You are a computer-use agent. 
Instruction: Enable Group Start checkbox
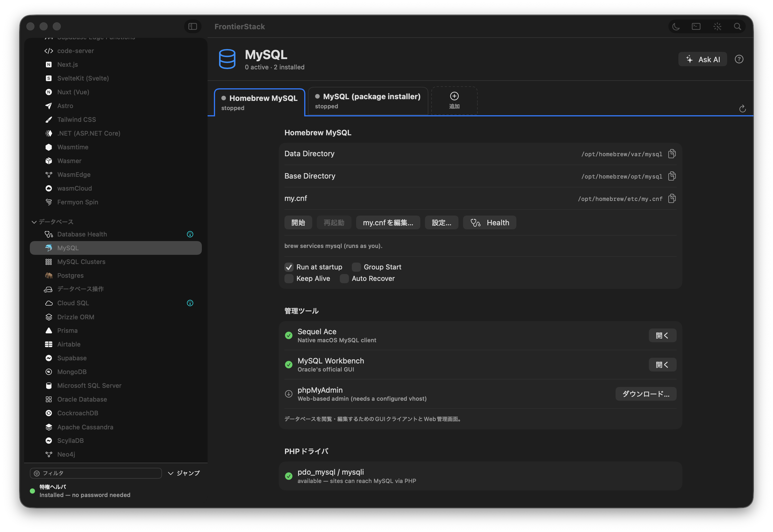pyautogui.click(x=356, y=267)
